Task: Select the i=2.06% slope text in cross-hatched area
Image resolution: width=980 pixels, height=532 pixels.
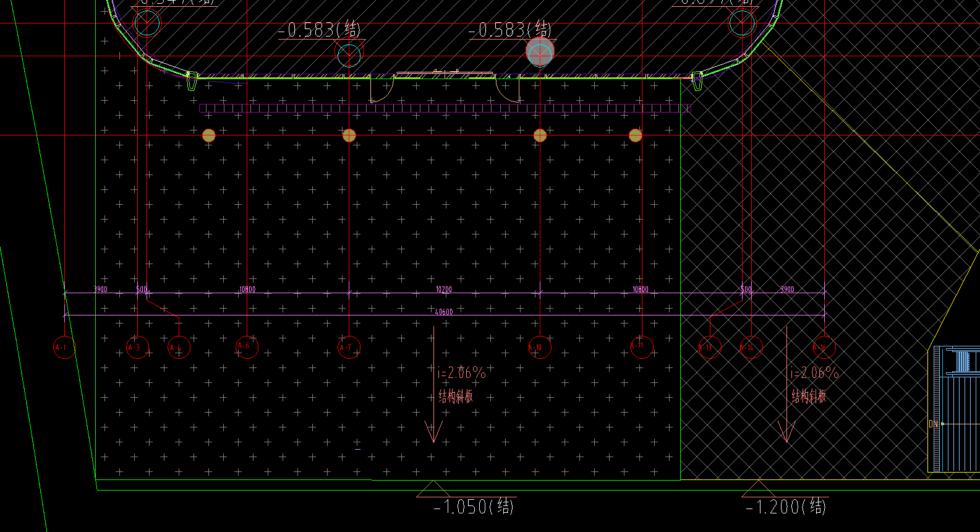Action: coord(814,372)
